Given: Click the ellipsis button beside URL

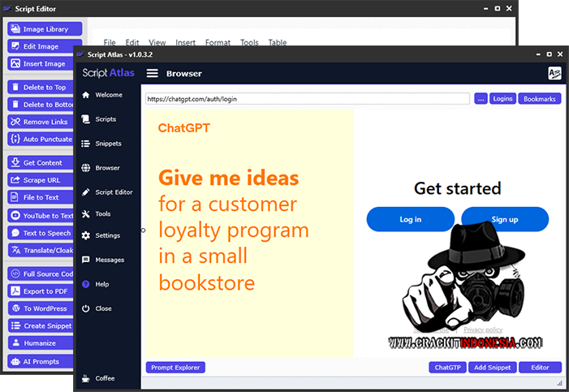Looking at the screenshot, I should pyautogui.click(x=481, y=99).
